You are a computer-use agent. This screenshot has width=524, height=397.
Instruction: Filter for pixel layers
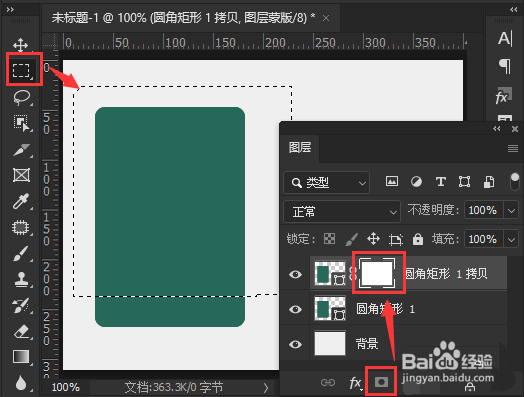(x=392, y=181)
